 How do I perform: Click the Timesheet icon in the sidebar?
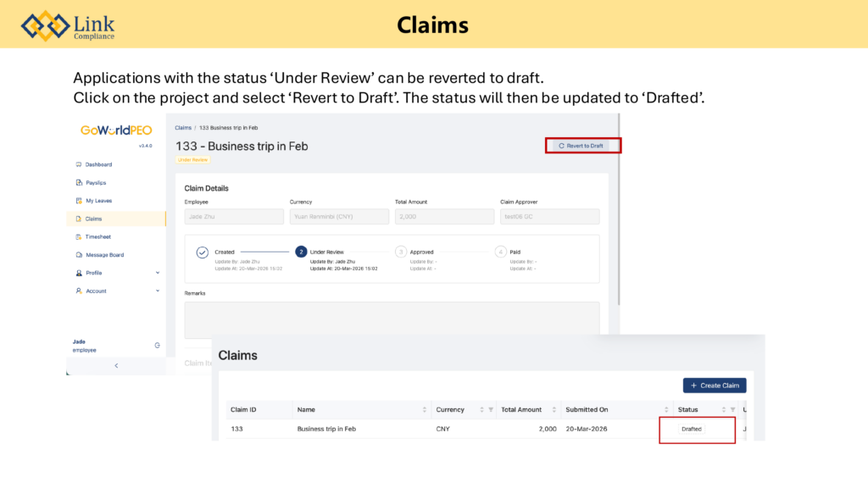[78, 237]
